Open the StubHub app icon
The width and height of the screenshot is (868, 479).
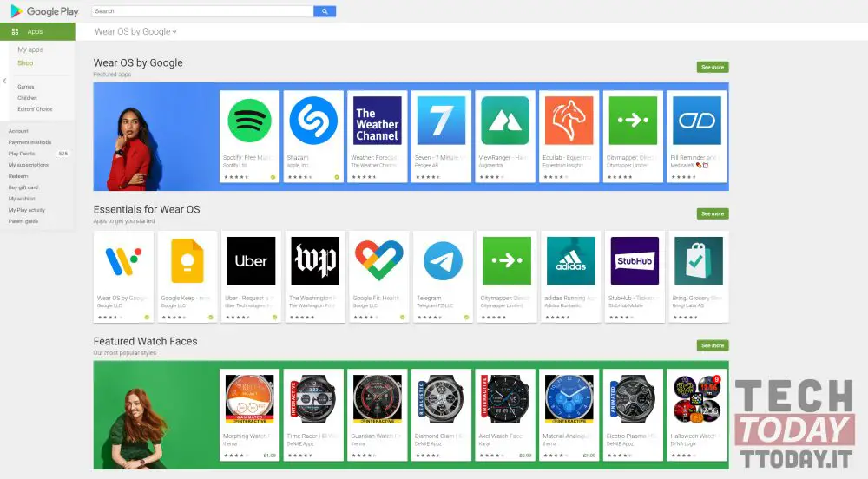[635, 261]
